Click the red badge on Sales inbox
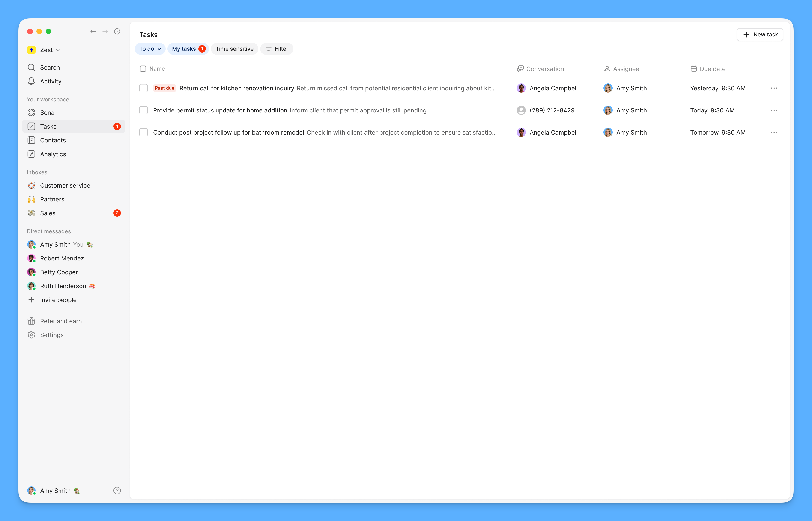This screenshot has height=521, width=812. [x=117, y=213]
